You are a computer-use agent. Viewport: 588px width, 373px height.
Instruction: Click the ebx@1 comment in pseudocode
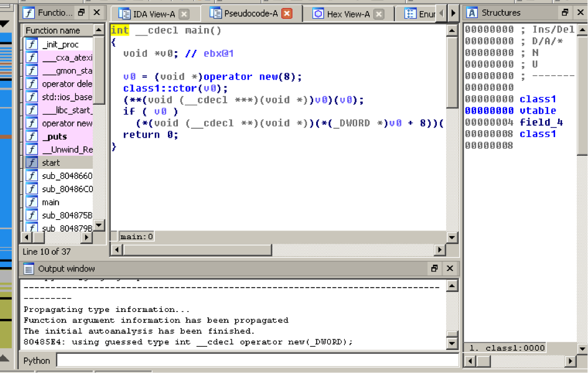click(218, 54)
